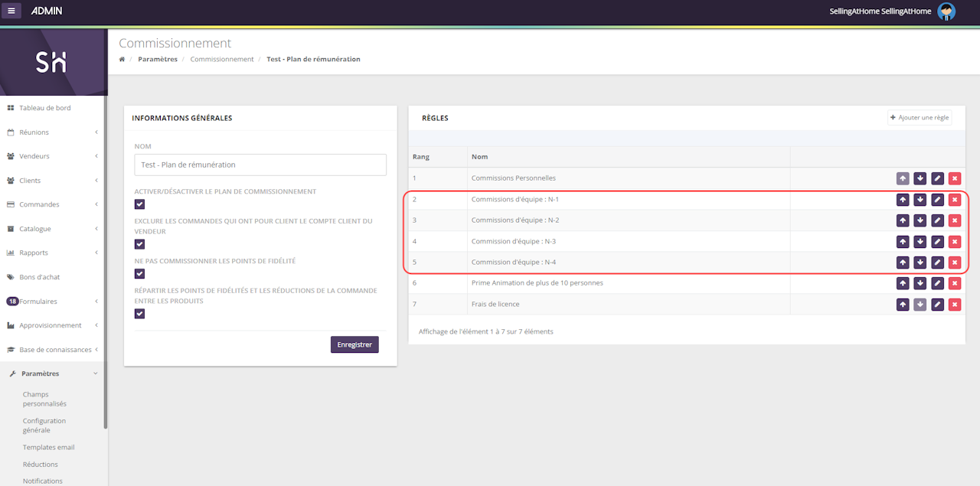Click the plan name input field

tap(260, 165)
